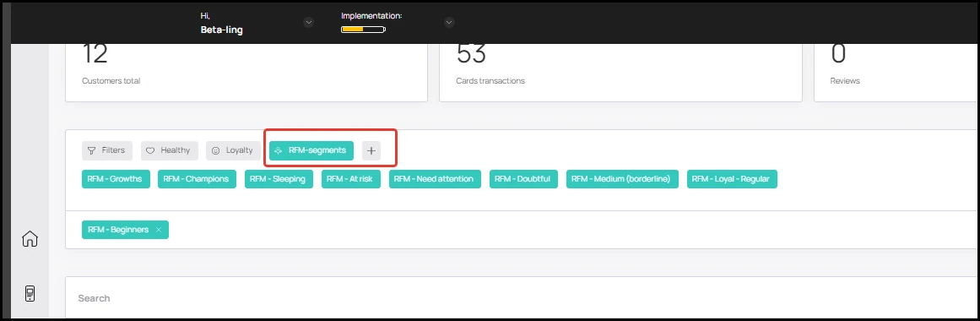Open the Cards transactions card
The width and height of the screenshot is (980, 321).
620,73
